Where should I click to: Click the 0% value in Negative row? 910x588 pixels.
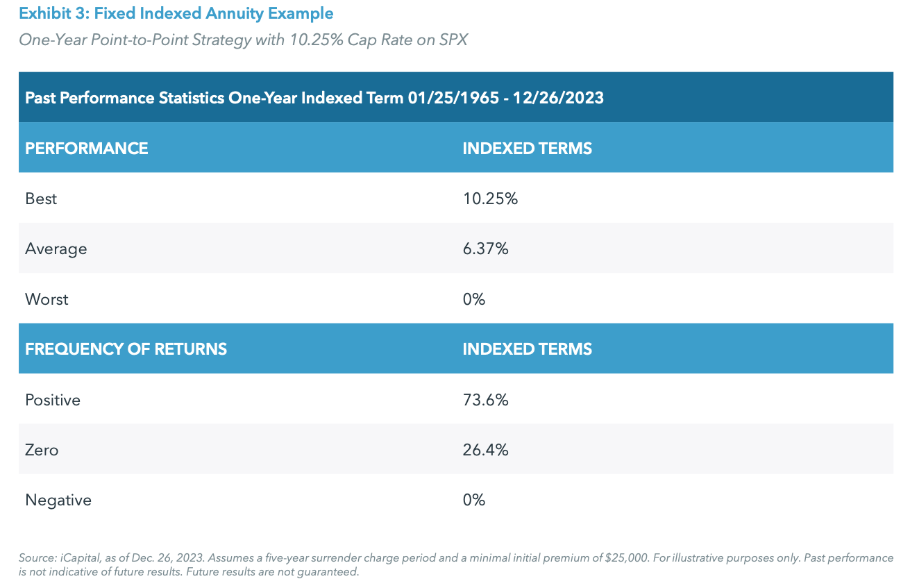[x=473, y=500]
